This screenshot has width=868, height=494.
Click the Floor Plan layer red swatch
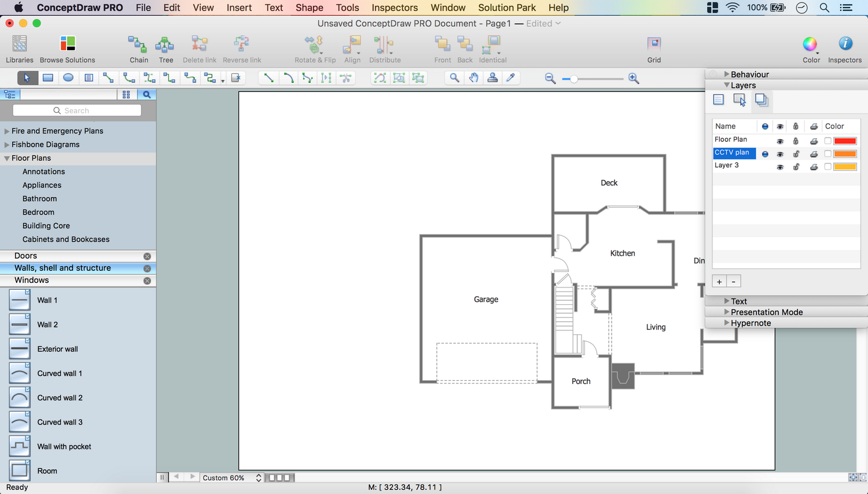coord(844,141)
